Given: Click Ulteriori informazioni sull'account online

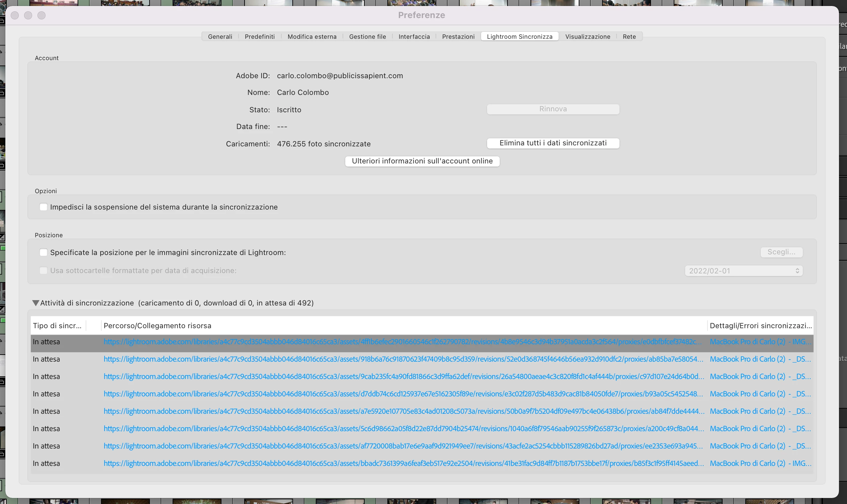Looking at the screenshot, I should (422, 161).
